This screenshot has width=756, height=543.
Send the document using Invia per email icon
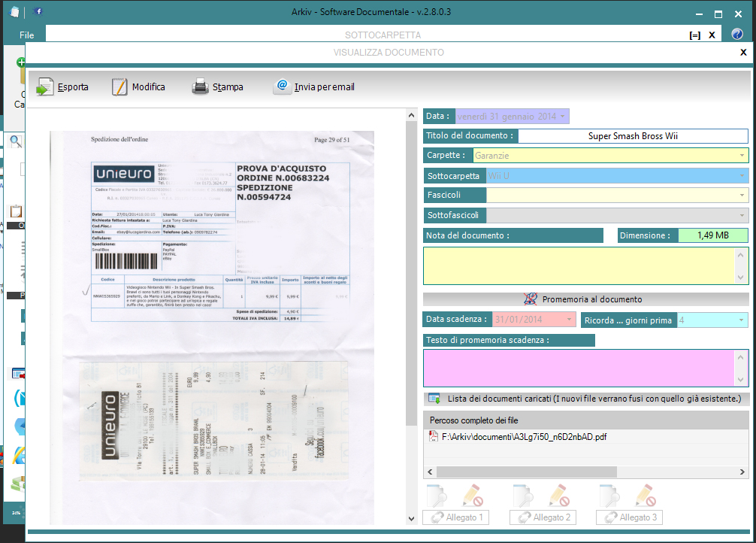[281, 86]
